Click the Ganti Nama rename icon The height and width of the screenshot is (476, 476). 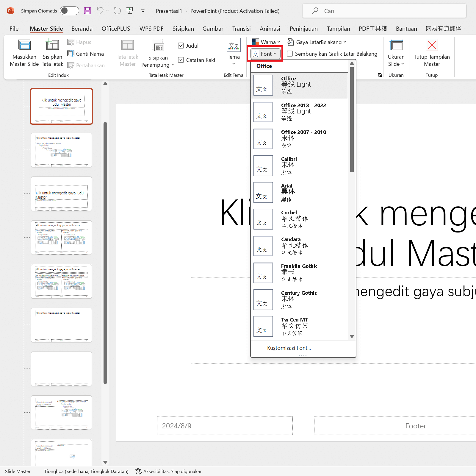pyautogui.click(x=71, y=54)
